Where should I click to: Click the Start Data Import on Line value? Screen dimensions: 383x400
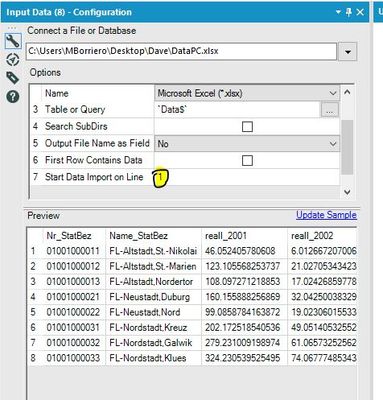(247, 177)
